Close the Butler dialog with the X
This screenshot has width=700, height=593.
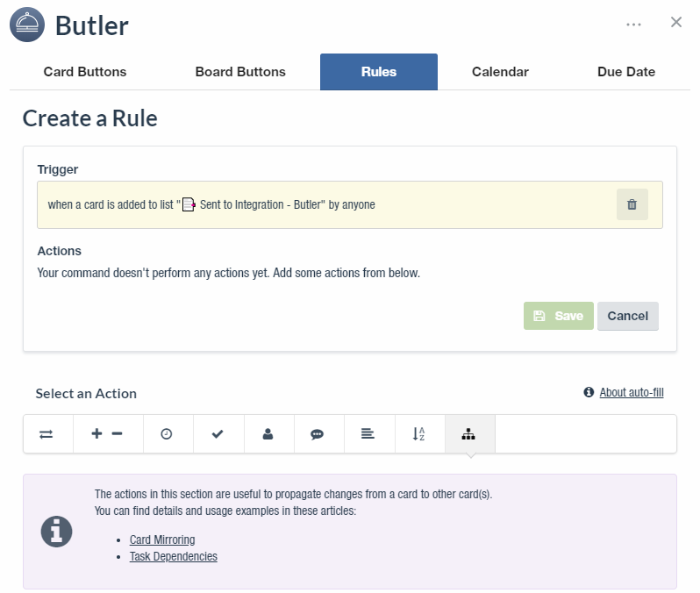676,22
